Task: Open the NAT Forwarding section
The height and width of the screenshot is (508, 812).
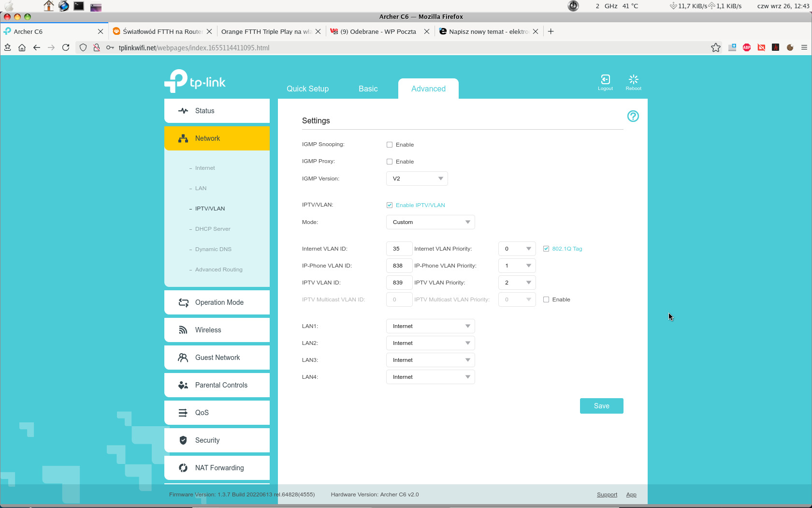Action: click(x=217, y=468)
